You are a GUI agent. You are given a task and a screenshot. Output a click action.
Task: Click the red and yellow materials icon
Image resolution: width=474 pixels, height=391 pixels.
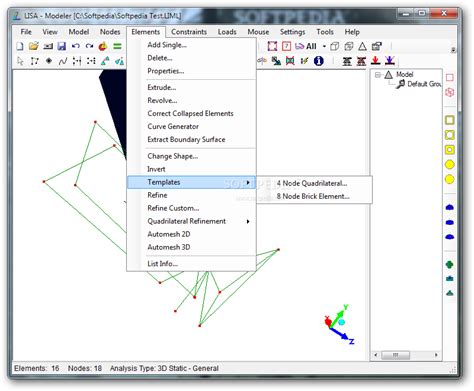pos(103,46)
